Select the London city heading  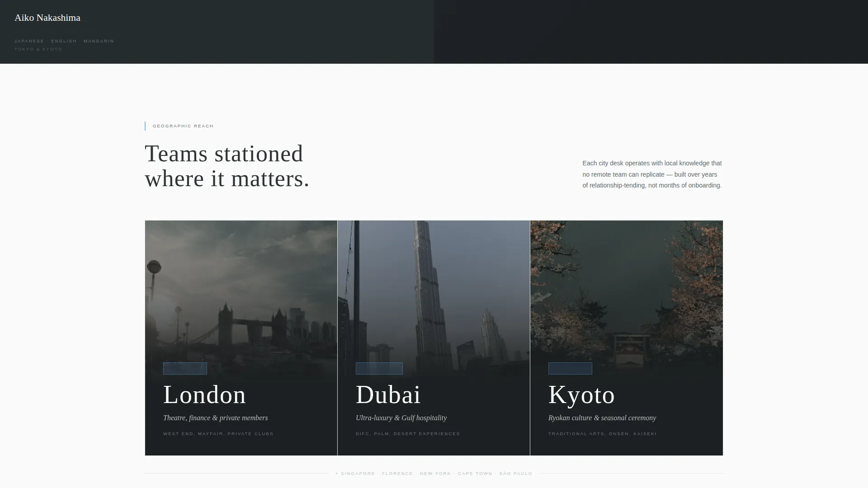pos(204,394)
